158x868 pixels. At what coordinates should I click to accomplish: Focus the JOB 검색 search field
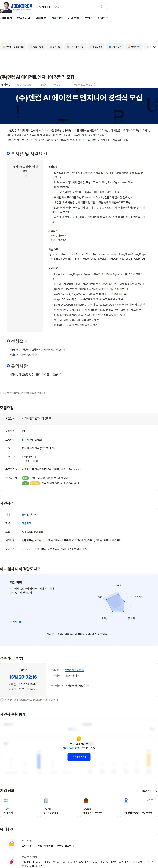[x=77, y=7]
